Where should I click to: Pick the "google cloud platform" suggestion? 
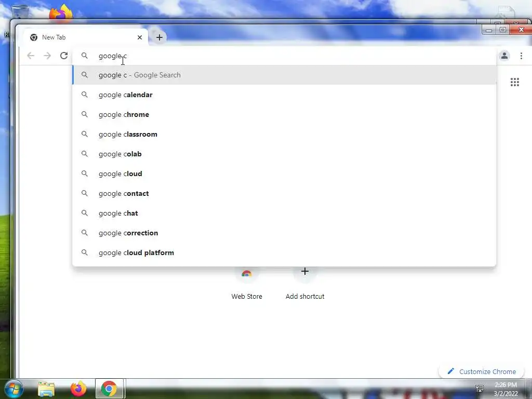point(284,252)
